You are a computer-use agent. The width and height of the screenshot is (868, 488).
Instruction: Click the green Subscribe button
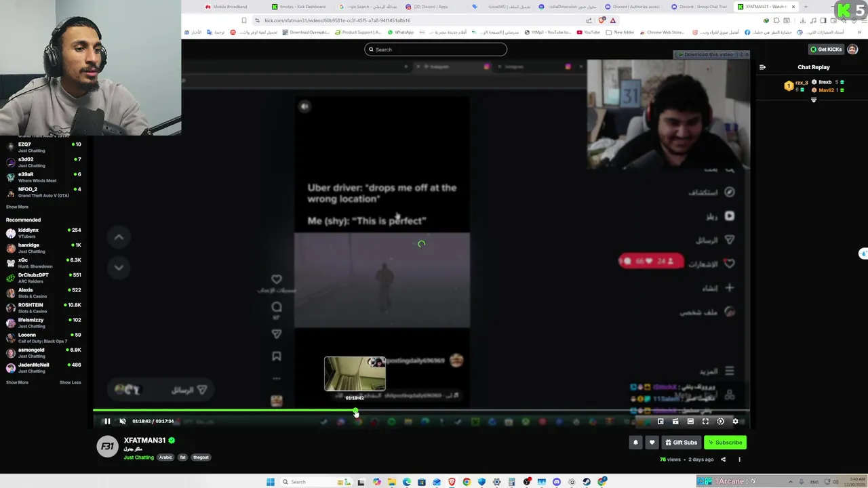point(725,443)
